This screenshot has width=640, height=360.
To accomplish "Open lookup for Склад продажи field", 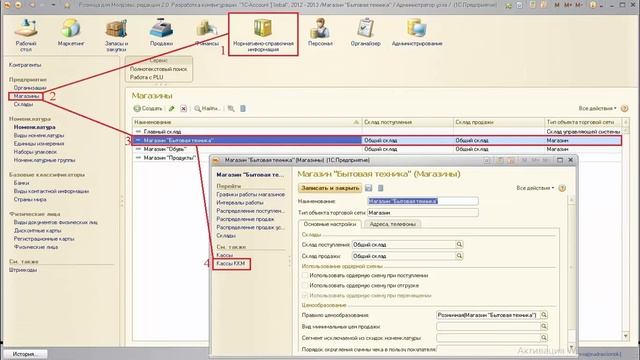I will click(x=459, y=256).
